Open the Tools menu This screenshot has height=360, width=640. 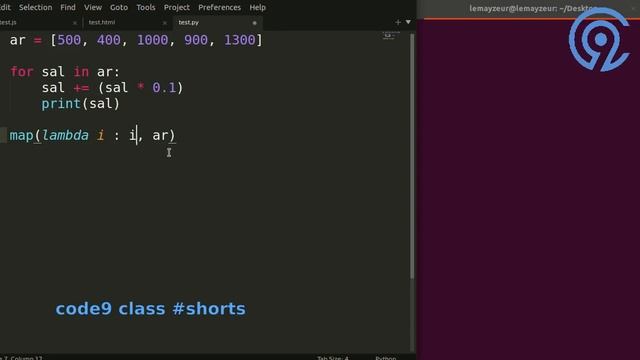point(146,7)
